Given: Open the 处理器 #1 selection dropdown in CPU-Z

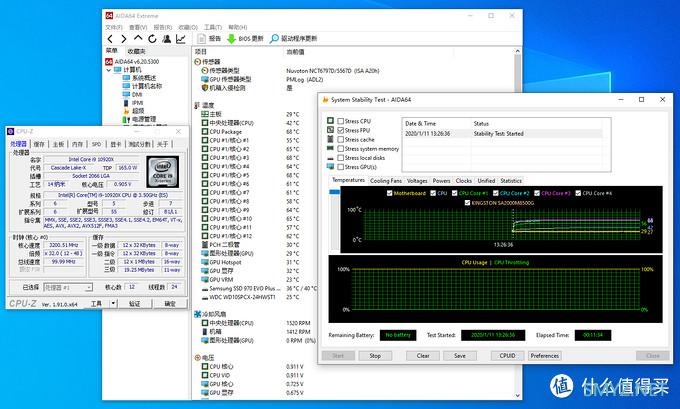Looking at the screenshot, I should [x=68, y=287].
